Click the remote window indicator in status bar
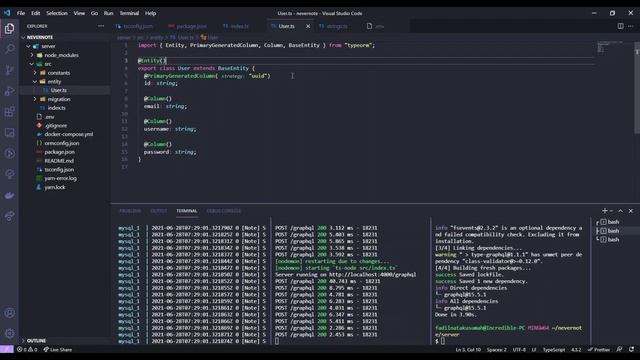The height and width of the screenshot is (360, 640). point(7,349)
